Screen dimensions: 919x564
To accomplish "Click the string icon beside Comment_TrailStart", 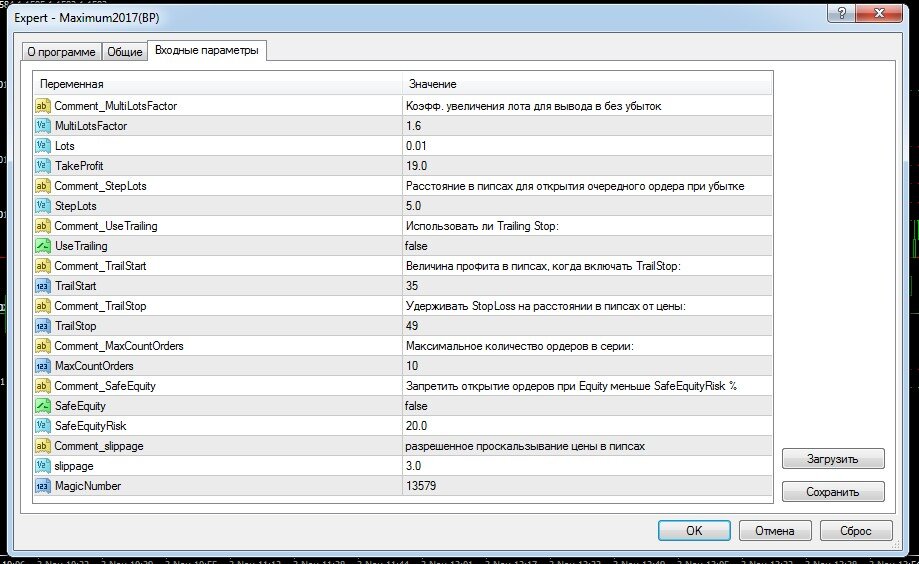I will (43, 266).
